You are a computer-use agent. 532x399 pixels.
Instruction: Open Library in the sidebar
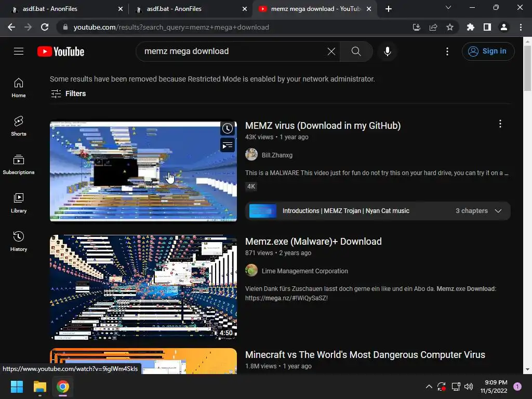(x=19, y=203)
